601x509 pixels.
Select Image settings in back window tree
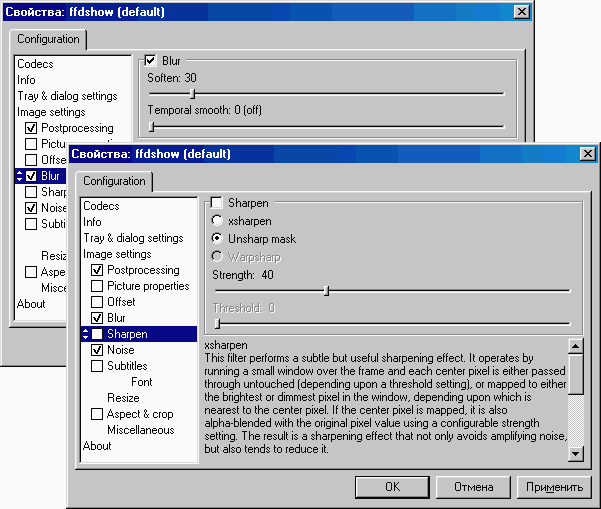pos(51,112)
